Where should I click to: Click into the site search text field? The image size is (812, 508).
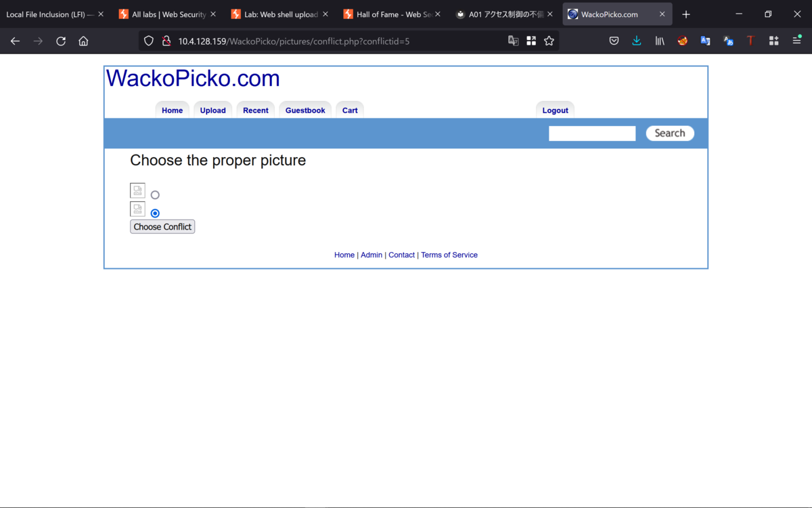592,133
